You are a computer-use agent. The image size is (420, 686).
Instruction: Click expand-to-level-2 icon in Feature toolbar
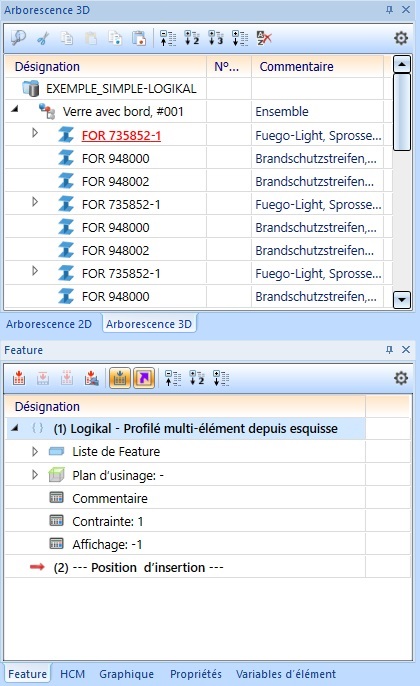click(x=197, y=378)
